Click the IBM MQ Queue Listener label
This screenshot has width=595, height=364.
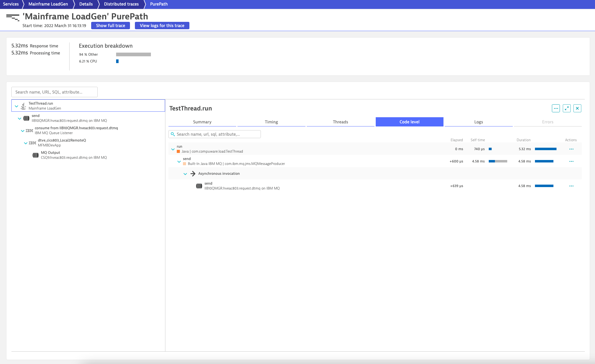coord(54,133)
